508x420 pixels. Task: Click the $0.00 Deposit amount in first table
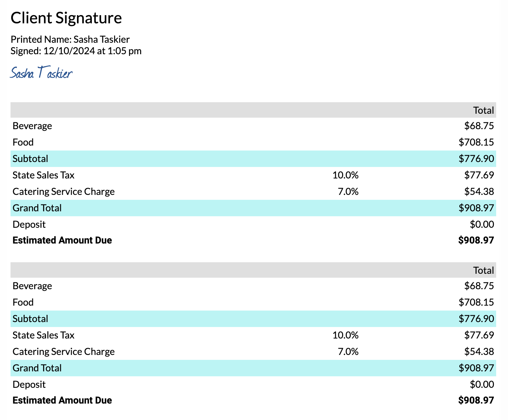[482, 224]
